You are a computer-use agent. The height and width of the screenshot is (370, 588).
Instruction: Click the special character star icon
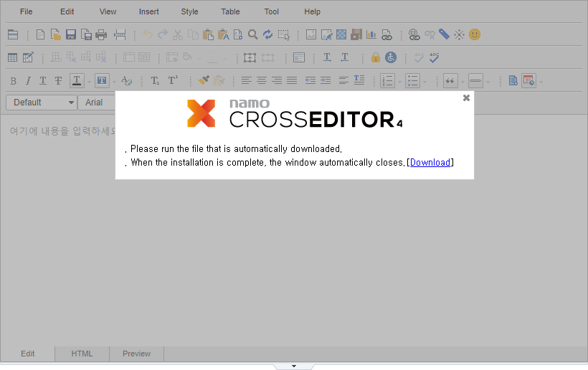[459, 34]
